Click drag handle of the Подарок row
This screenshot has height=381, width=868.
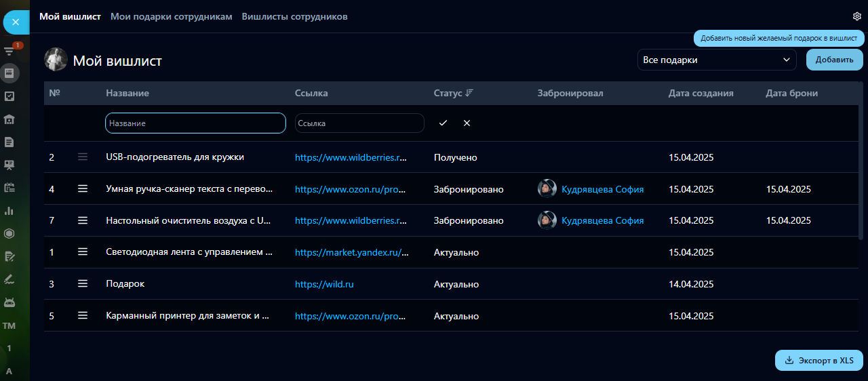coord(83,284)
